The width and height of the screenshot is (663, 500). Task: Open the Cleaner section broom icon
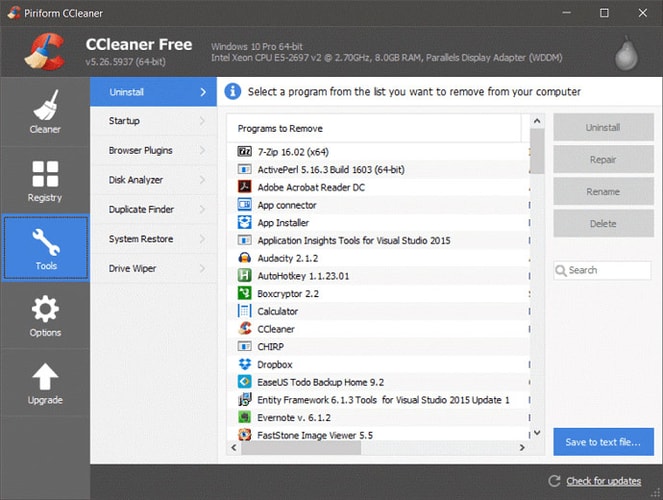(x=45, y=106)
